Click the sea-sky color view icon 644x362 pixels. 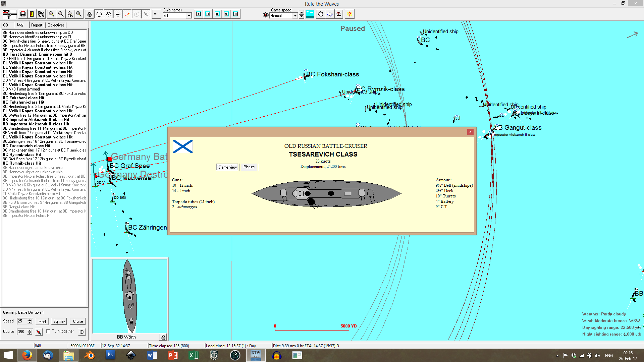tap(310, 14)
